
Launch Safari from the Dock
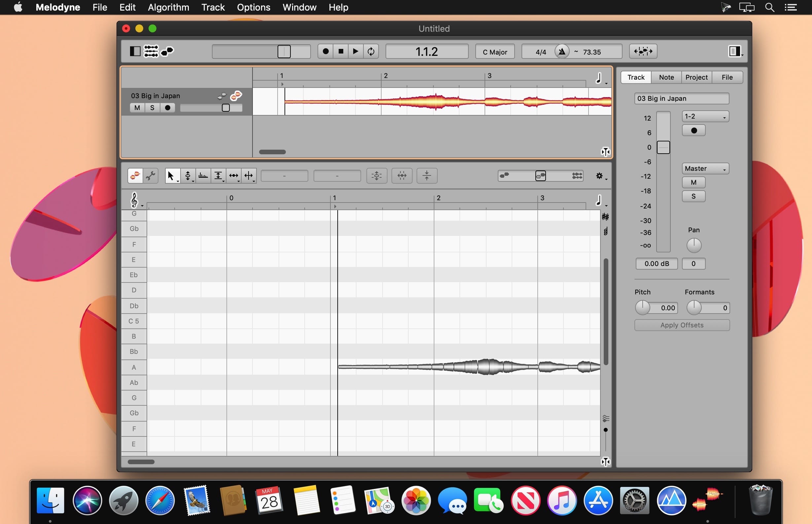160,501
